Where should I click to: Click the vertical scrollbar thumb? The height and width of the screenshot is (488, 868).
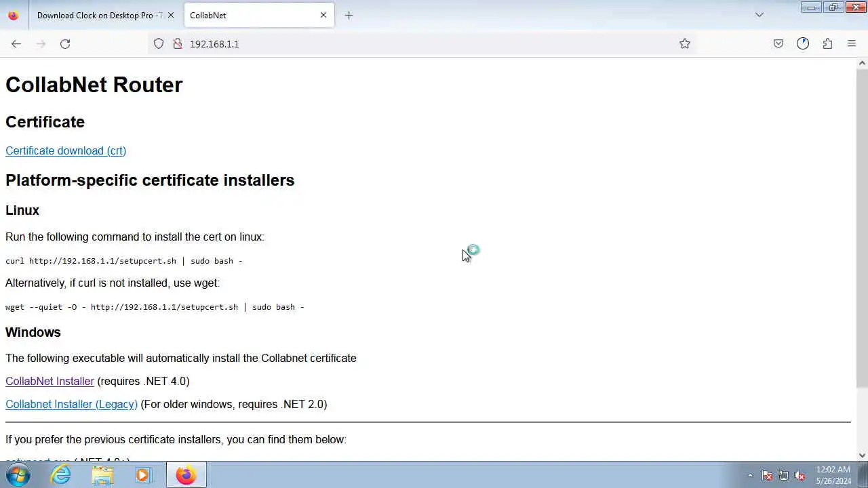[862, 227]
